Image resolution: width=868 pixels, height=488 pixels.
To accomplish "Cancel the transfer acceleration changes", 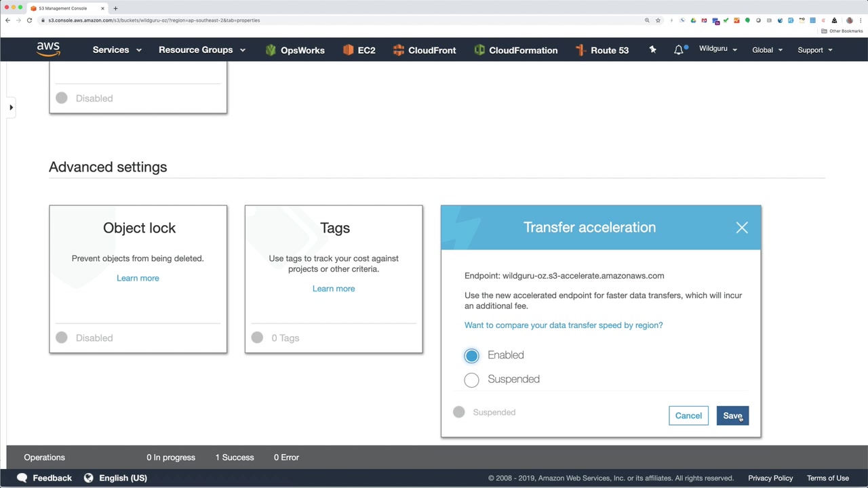I will click(688, 415).
